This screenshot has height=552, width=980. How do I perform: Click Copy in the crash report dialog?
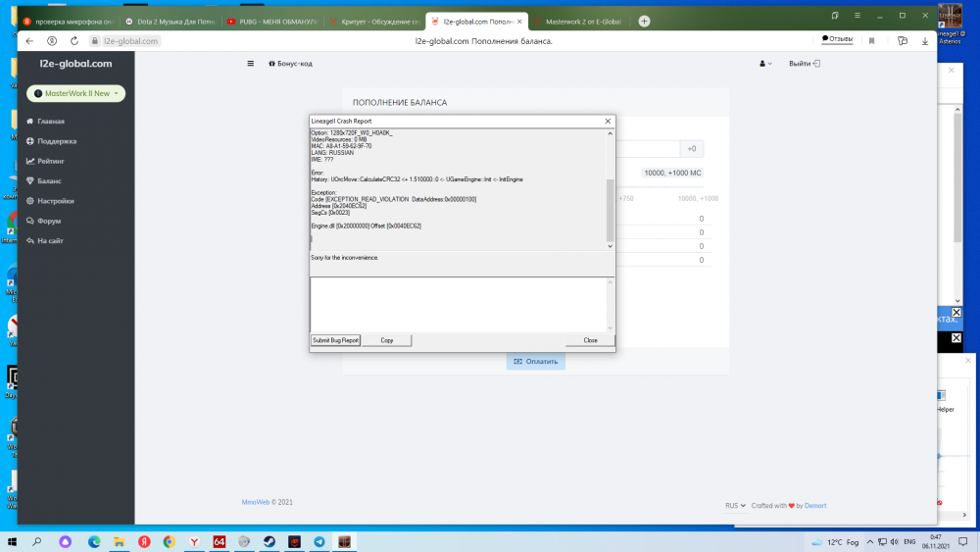coord(386,340)
